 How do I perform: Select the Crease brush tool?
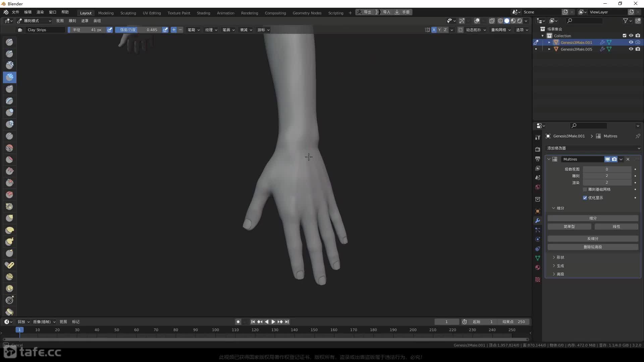(x=9, y=136)
